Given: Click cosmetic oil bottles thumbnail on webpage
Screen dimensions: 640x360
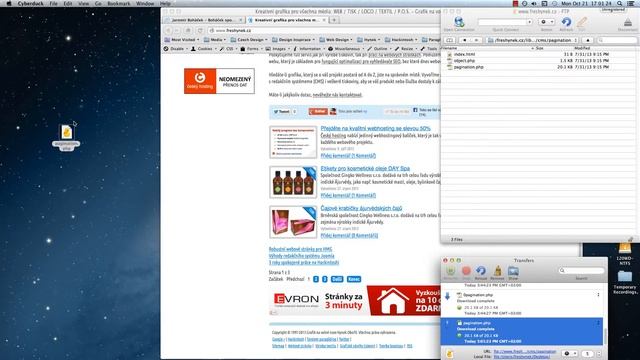Looking at the screenshot, I should pyautogui.click(x=293, y=182).
